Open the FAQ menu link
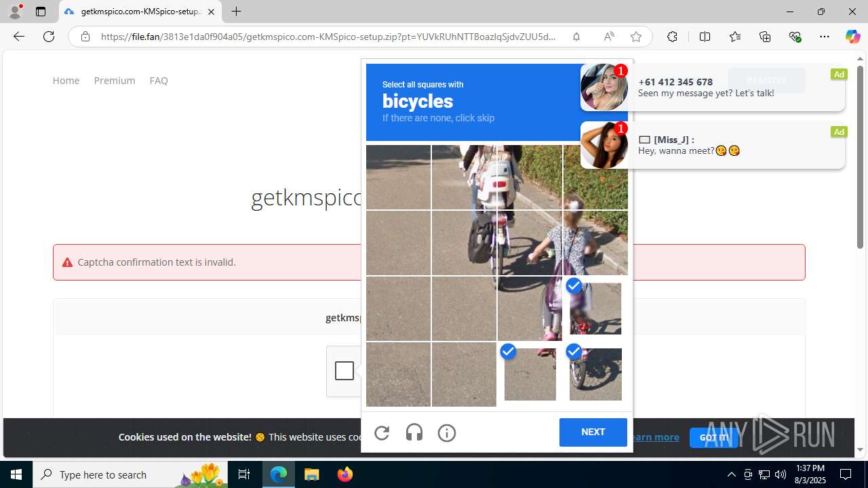Screen dimensions: 868x488 pyautogui.click(x=159, y=80)
